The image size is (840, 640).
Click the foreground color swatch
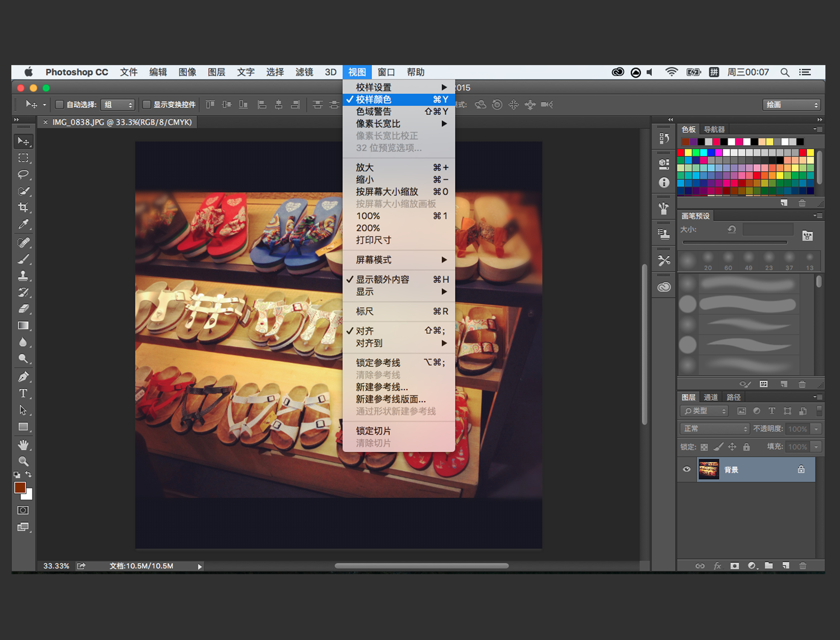pyautogui.click(x=20, y=488)
